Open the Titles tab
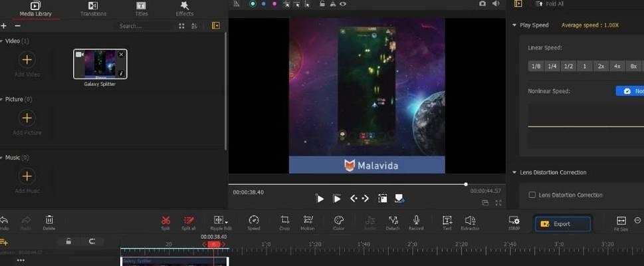 tap(141, 9)
